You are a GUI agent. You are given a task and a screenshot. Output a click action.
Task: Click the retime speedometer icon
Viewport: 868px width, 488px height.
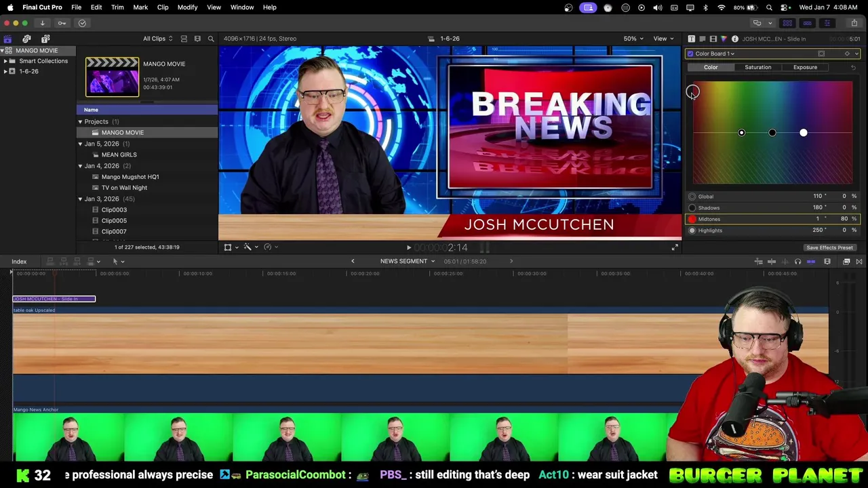click(269, 247)
